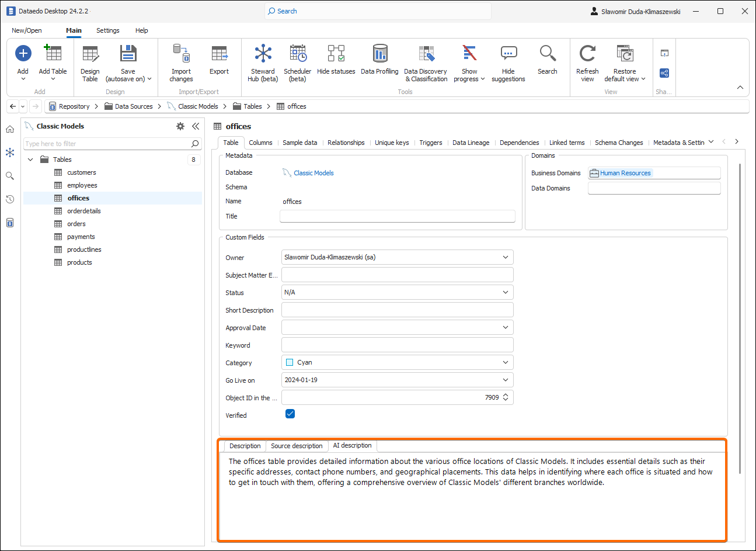Collapse the Tables tree folder
756x551 pixels.
pos(30,160)
